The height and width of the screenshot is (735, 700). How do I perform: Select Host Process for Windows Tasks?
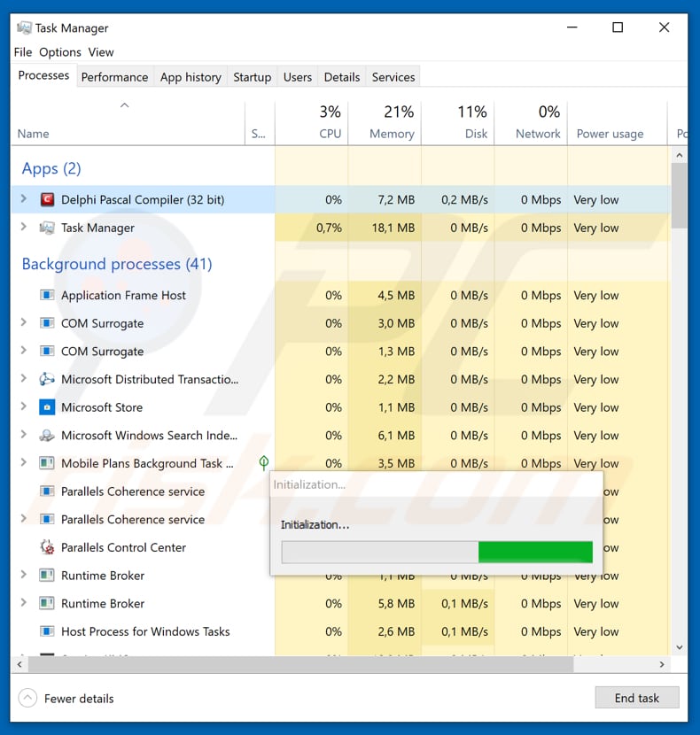340,631
